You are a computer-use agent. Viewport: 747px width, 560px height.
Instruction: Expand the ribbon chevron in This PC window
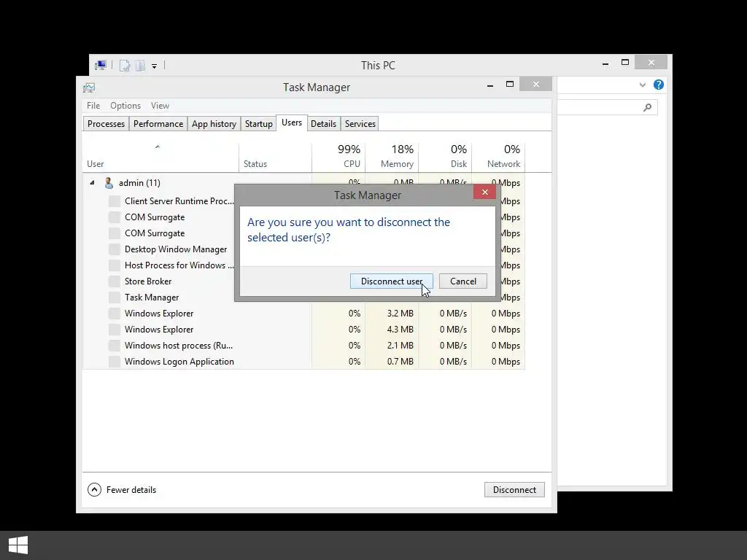[642, 85]
